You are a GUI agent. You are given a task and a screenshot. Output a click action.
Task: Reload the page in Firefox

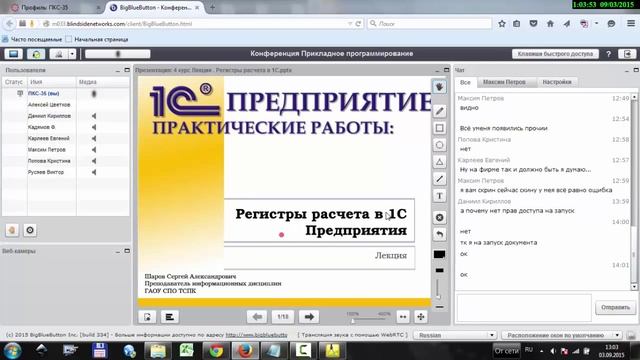pos(358,24)
